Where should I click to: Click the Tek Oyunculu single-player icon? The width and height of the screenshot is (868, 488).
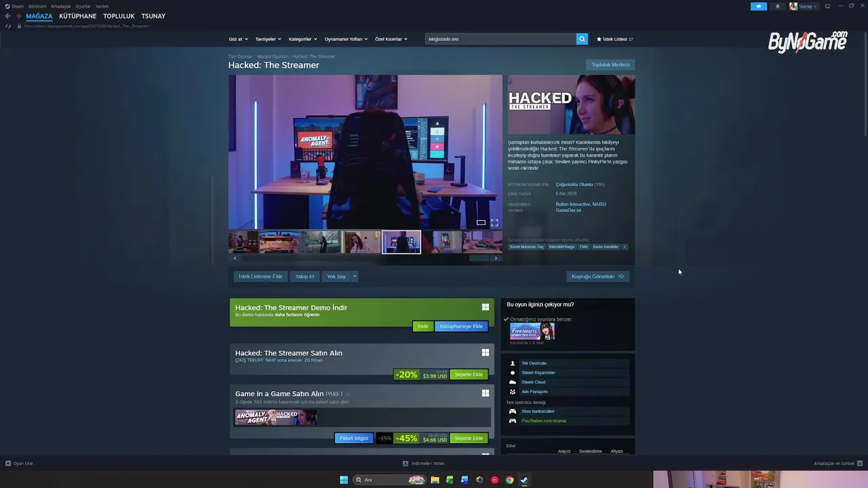click(x=513, y=363)
